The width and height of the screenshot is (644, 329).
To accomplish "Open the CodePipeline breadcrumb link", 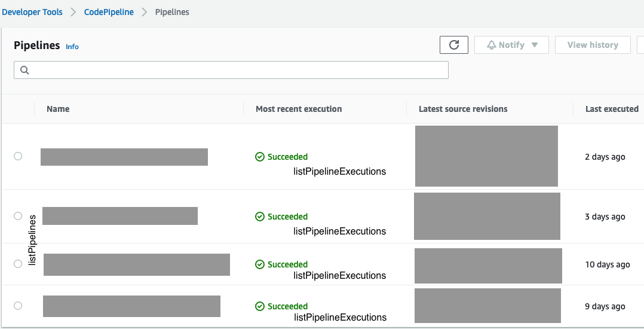I will pos(109,12).
